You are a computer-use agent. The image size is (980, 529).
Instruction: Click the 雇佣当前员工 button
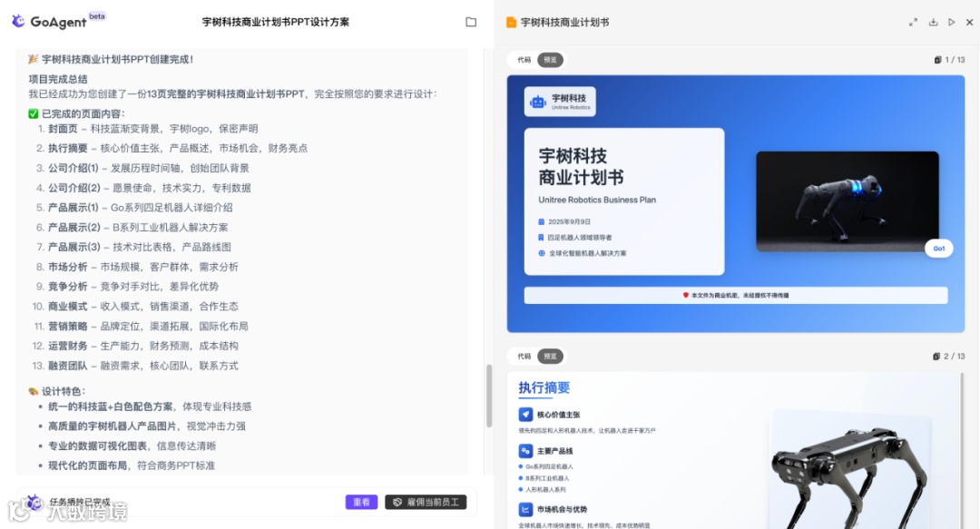pos(426,502)
